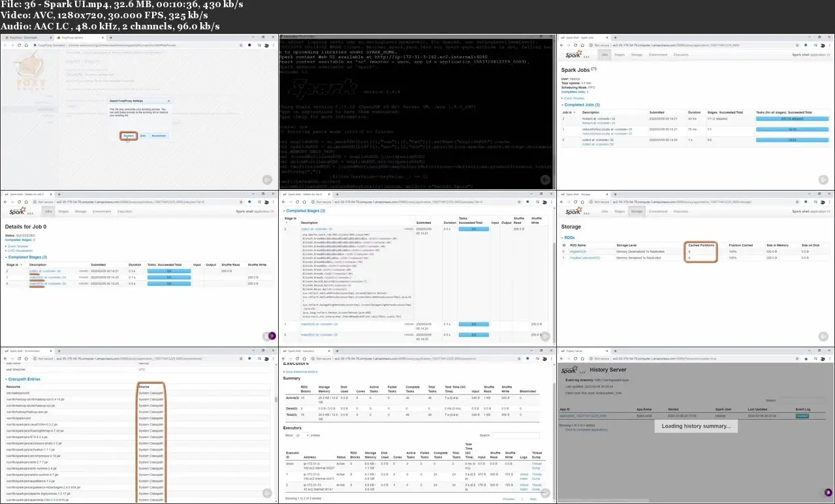Expand Event Timeline on Details for Job 0
Viewport: 835px width, 504px height.
point(18,246)
